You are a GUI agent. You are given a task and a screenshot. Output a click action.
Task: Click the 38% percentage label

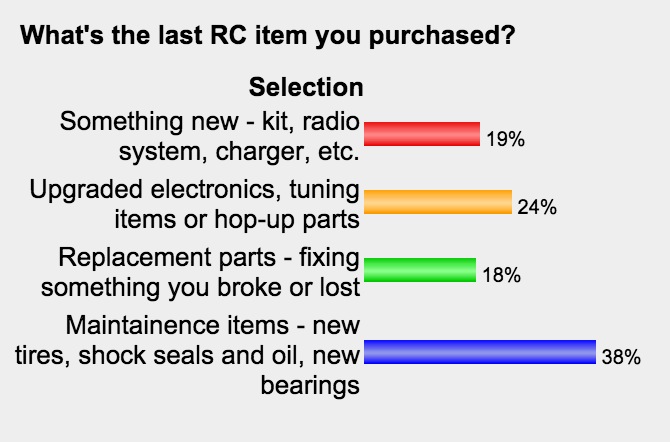tap(621, 357)
